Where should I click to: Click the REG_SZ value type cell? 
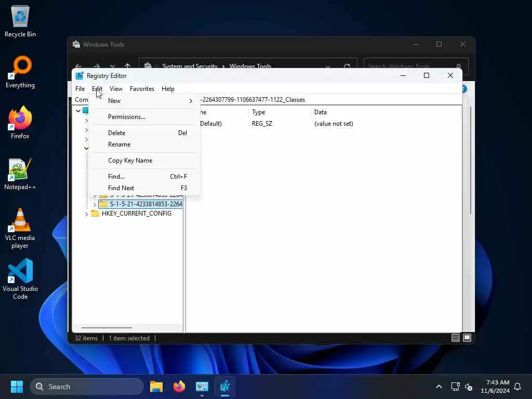pyautogui.click(x=262, y=124)
